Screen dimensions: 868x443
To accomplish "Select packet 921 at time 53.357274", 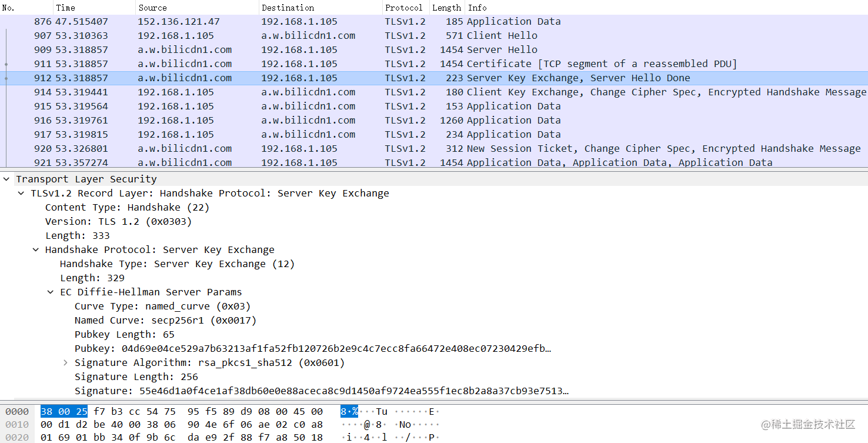I will click(434, 162).
